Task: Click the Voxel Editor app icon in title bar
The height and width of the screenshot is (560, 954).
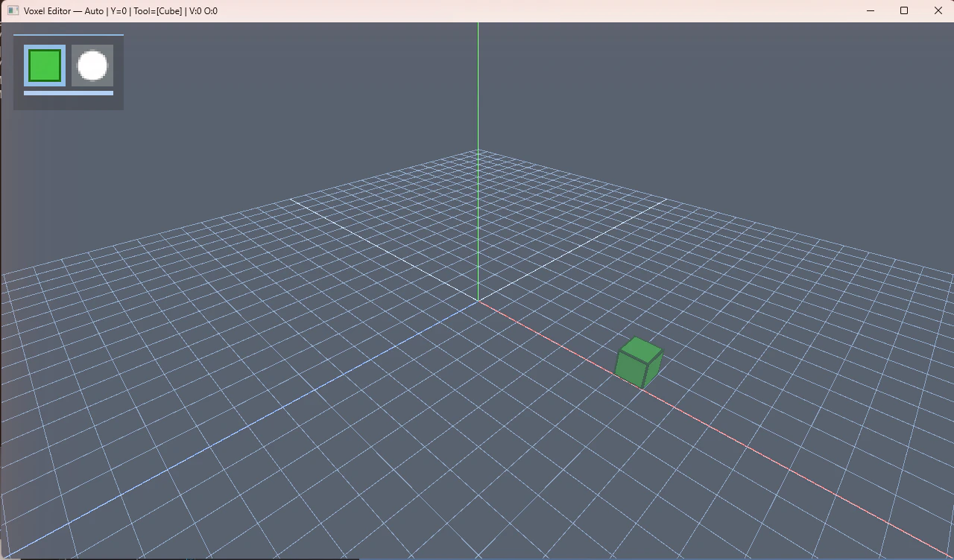Action: [13, 10]
